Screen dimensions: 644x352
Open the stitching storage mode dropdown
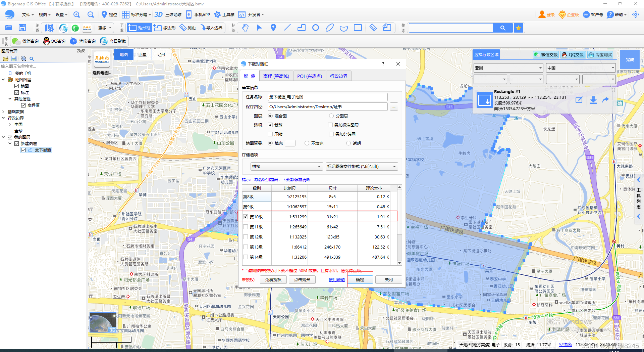[x=287, y=166]
